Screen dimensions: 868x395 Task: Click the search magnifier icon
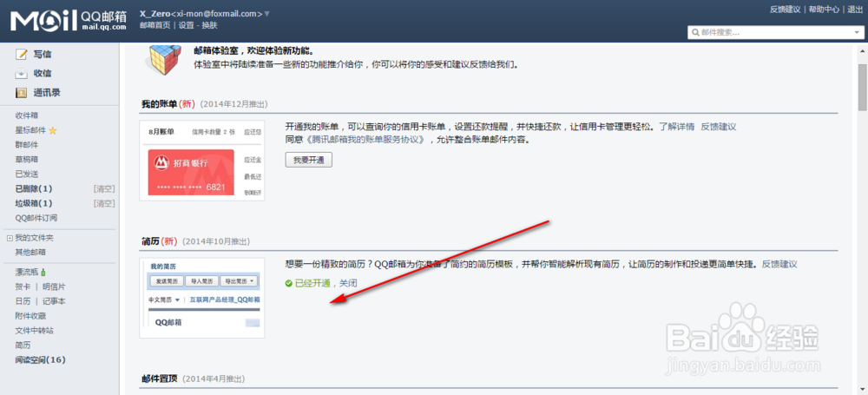point(694,33)
